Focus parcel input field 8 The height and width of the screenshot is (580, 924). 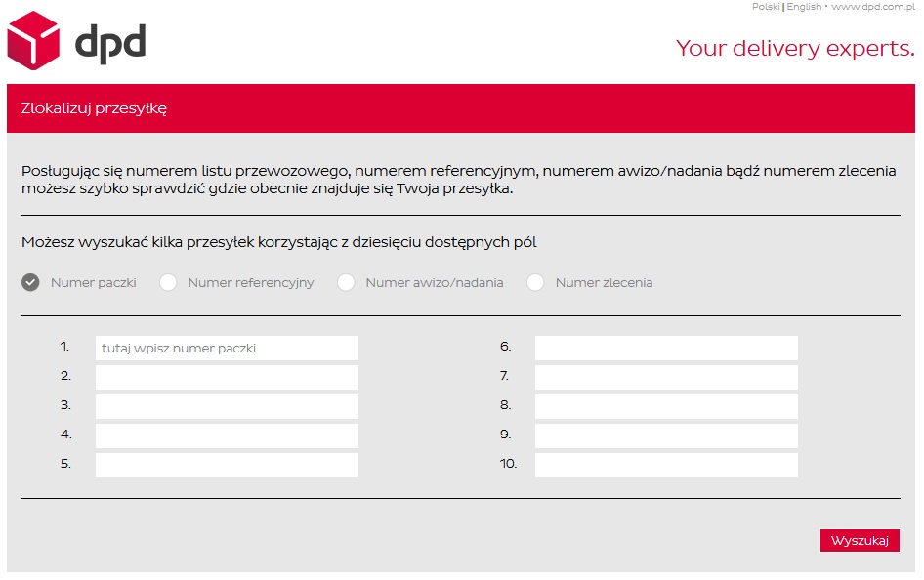pyautogui.click(x=666, y=406)
